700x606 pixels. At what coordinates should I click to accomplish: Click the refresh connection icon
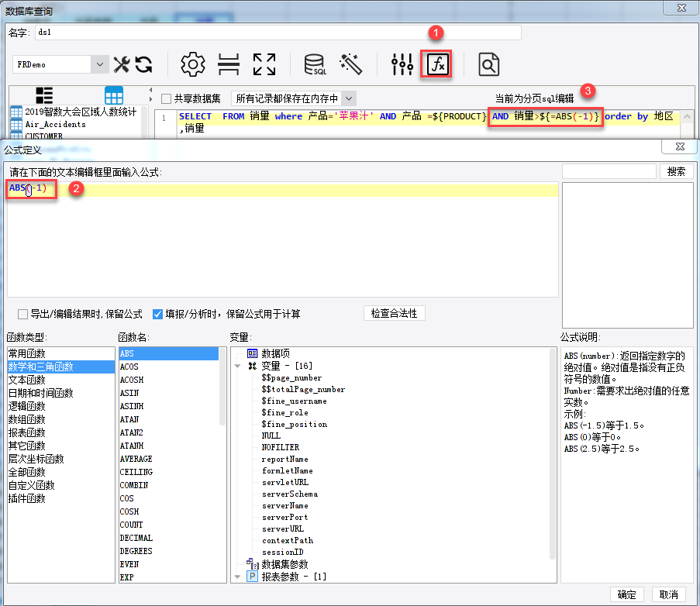[x=143, y=64]
